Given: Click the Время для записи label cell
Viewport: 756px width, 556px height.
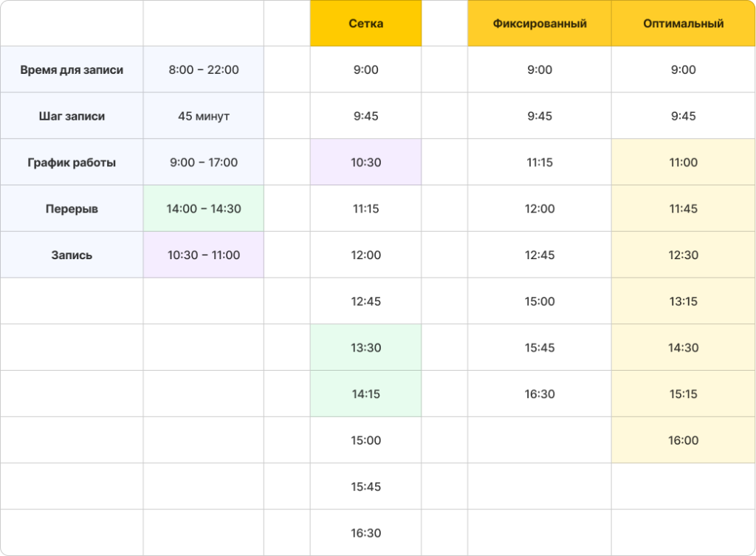Looking at the screenshot, I should [72, 70].
